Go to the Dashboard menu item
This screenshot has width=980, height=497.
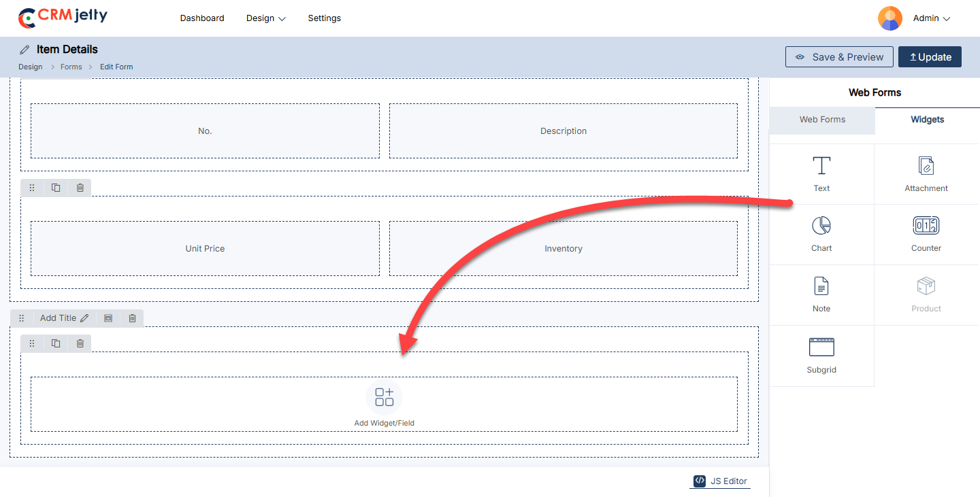coord(202,18)
